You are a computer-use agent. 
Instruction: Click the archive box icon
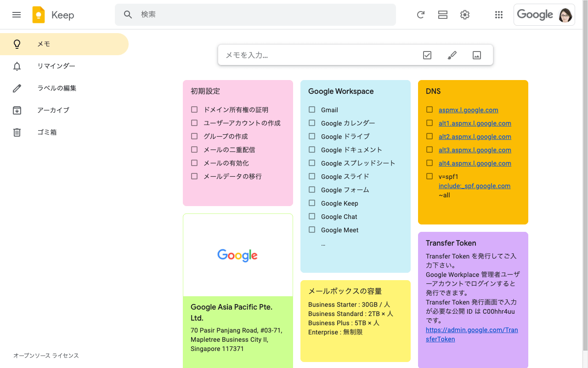pyautogui.click(x=17, y=110)
